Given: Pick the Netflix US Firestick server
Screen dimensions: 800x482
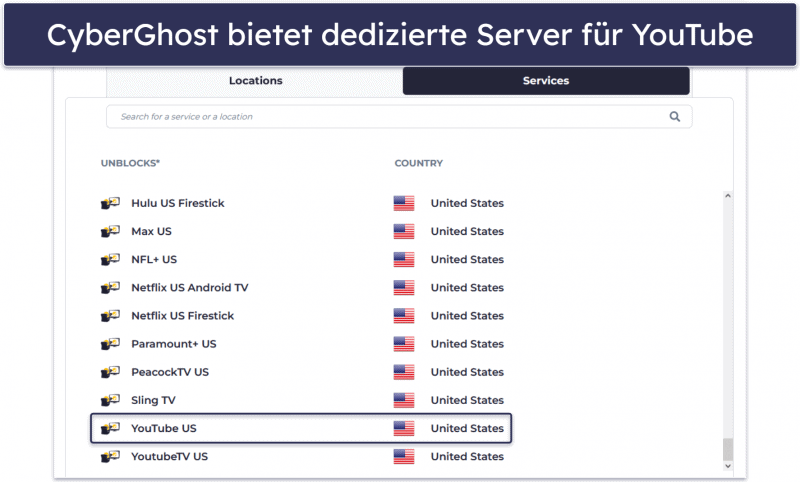Looking at the screenshot, I should click(x=183, y=315).
